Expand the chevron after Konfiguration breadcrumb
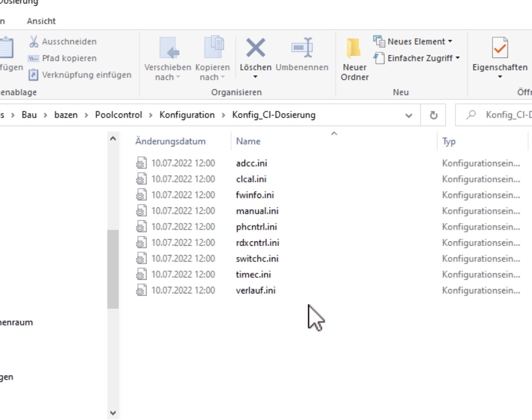Screen dimensions: 532x420 click(223, 115)
